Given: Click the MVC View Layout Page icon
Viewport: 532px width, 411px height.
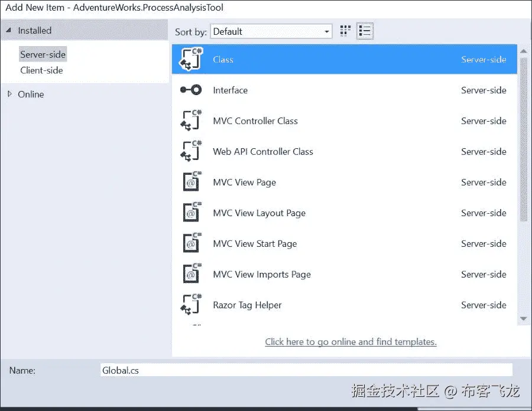Looking at the screenshot, I should click(190, 213).
